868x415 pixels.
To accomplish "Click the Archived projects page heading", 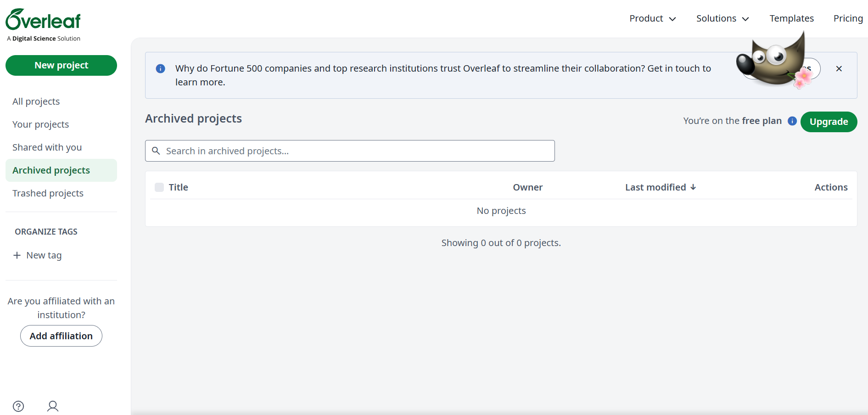I will 193,118.
